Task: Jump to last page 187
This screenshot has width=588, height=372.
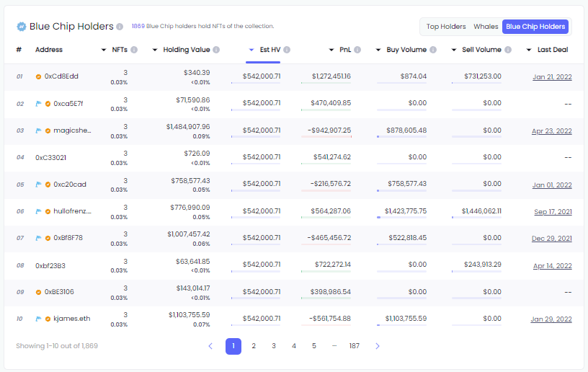Action: (355, 346)
